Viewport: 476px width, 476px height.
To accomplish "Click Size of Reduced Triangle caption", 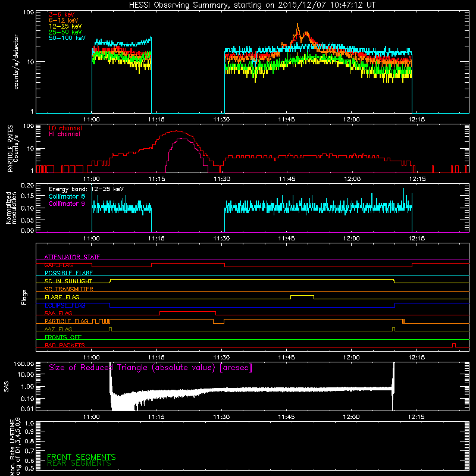I will coord(151,368).
